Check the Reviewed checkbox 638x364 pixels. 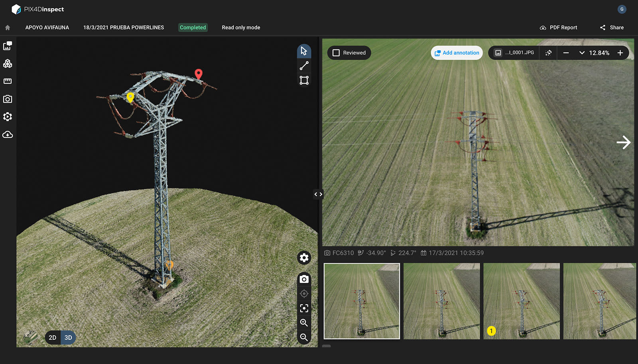tap(336, 53)
